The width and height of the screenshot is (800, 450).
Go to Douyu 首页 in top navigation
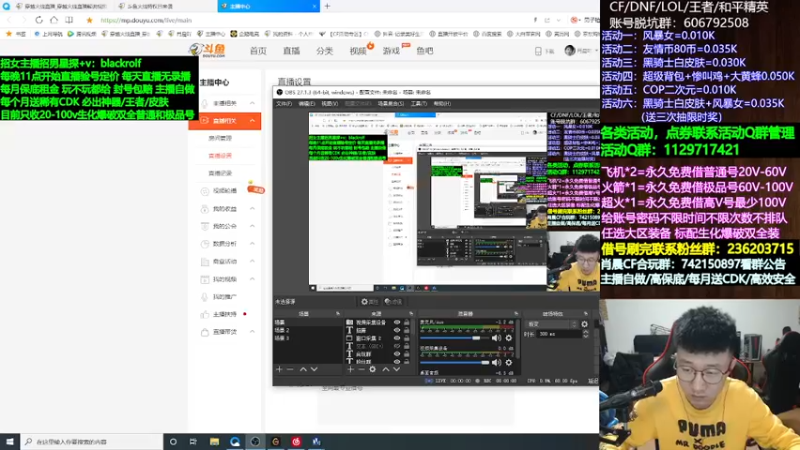tap(258, 51)
